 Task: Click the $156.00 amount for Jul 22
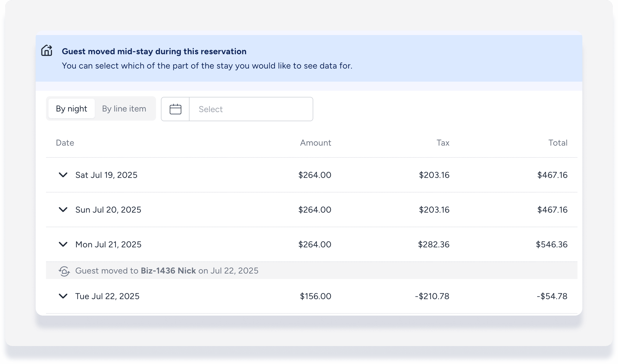pos(315,296)
